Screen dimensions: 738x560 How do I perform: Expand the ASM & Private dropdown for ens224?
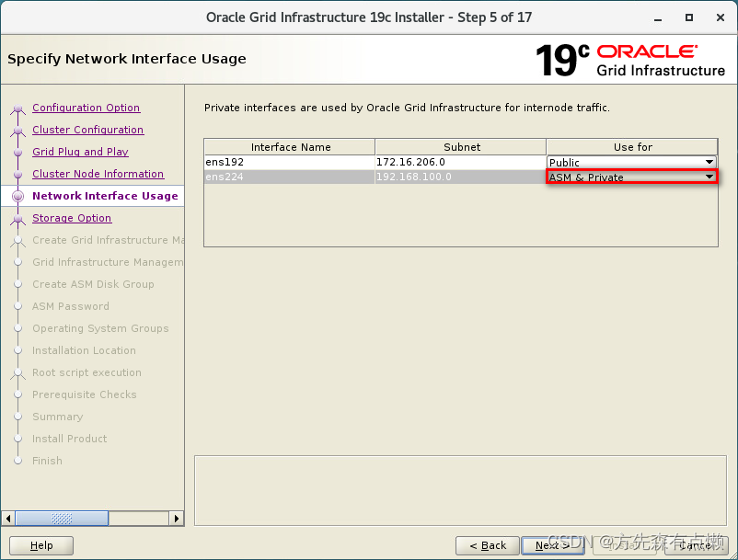[631, 177]
